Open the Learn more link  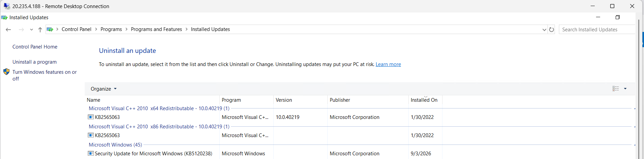(388, 64)
